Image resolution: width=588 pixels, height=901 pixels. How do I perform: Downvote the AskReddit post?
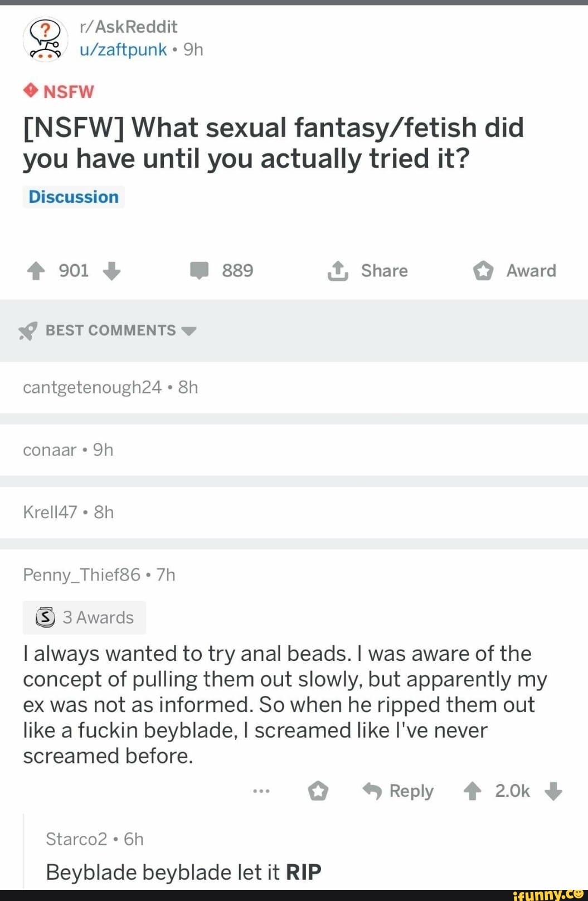pyautogui.click(x=111, y=271)
